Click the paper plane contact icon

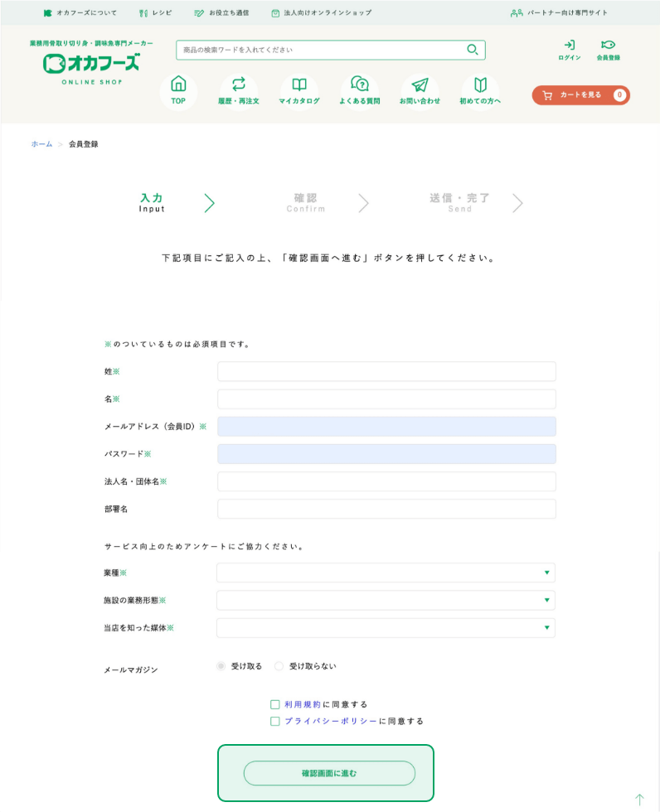[420, 85]
